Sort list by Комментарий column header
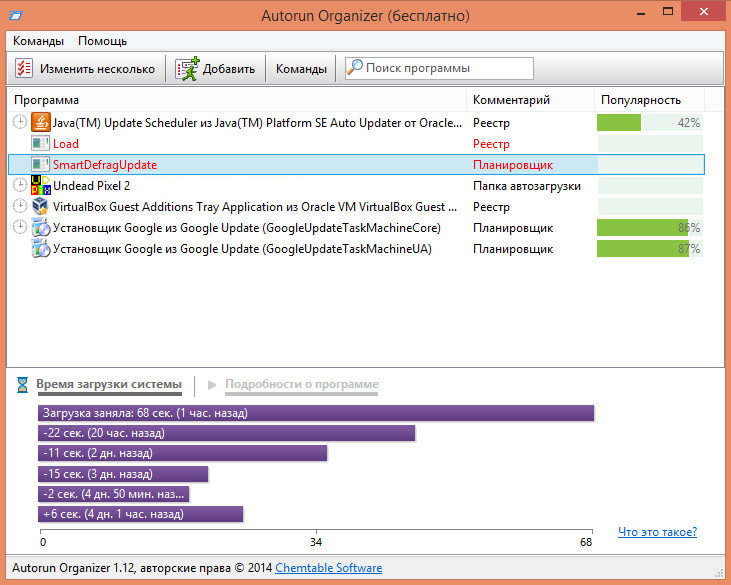Screen dimensions: 731x585 pyautogui.click(x=511, y=100)
